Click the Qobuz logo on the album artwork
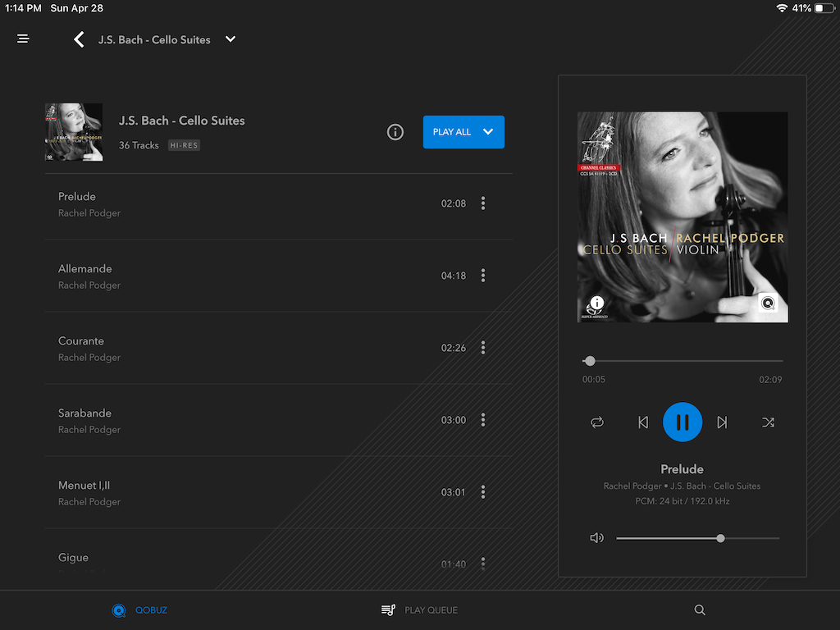Screen dimensions: 840x630 coord(768,304)
